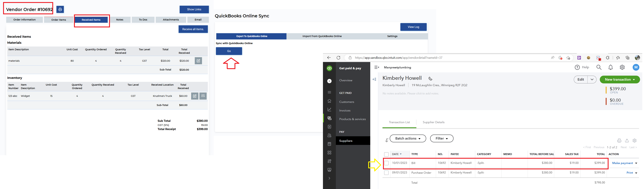Open the Batch actions dropdown
This screenshot has height=189, width=644.
click(408, 138)
